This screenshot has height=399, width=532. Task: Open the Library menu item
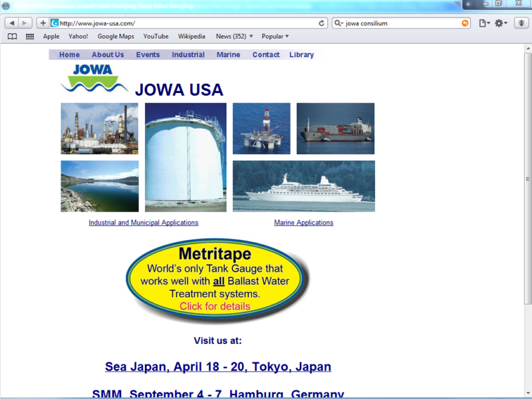click(302, 55)
